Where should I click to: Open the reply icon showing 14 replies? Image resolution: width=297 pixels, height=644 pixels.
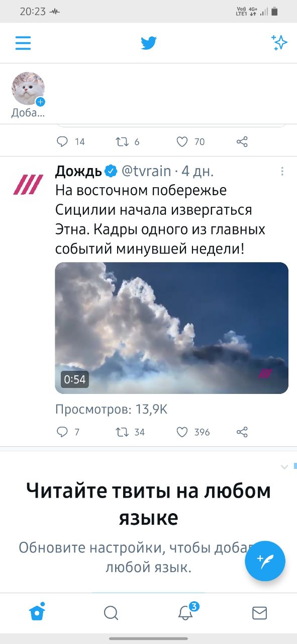tap(62, 142)
